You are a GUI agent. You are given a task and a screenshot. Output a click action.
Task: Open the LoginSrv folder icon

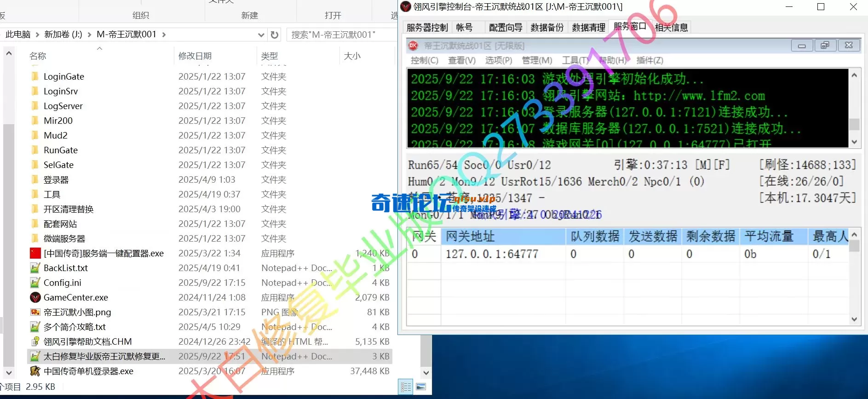35,91
